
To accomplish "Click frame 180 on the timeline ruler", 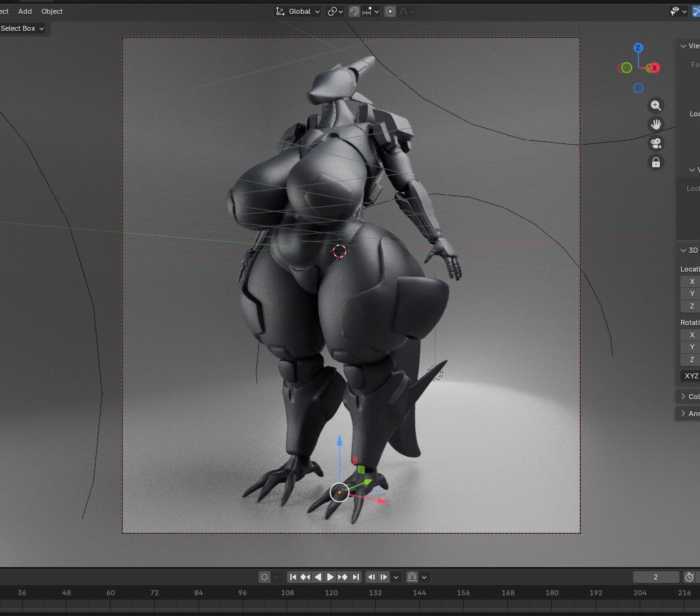I will point(552,593).
